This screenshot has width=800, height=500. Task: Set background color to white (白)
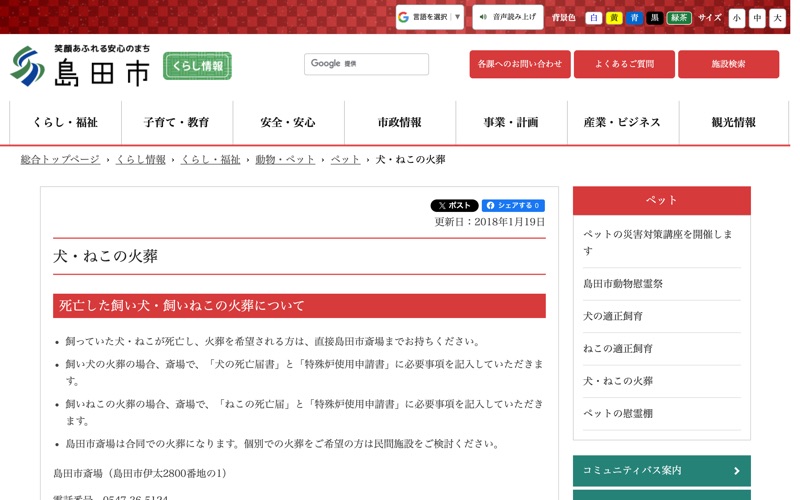593,18
